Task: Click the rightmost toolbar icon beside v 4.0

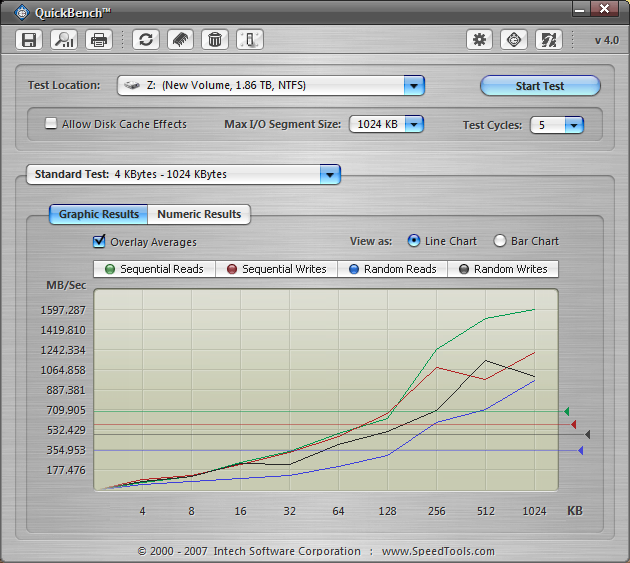Action: click(548, 40)
